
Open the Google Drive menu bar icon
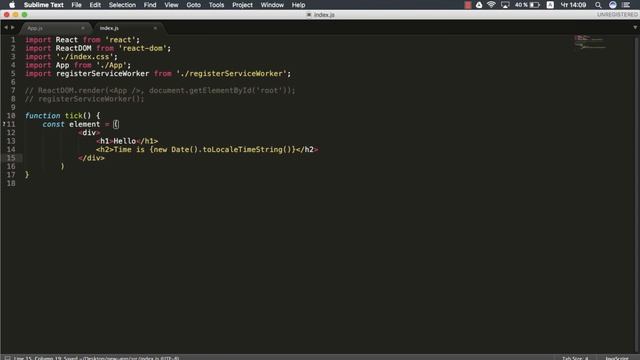479,5
